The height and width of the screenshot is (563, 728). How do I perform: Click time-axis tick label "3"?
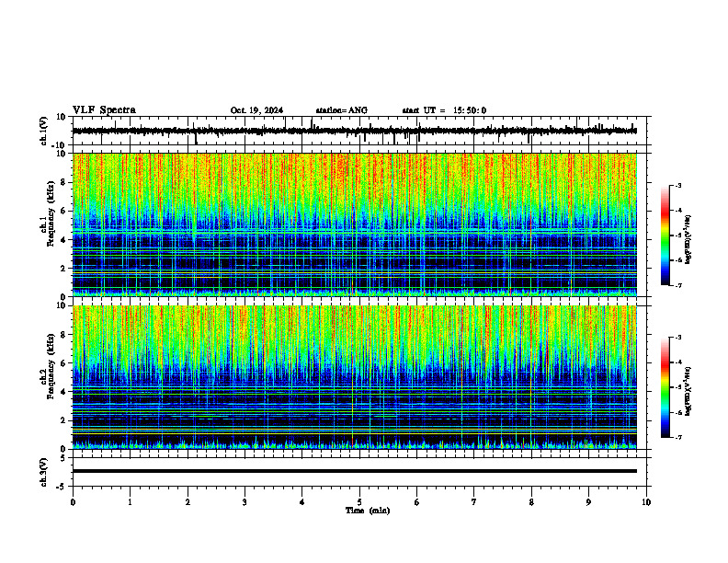point(245,502)
